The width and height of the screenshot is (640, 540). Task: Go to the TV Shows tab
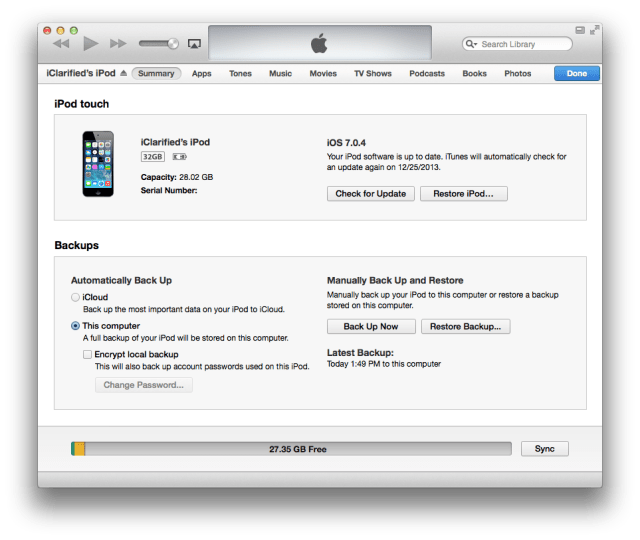click(x=373, y=73)
